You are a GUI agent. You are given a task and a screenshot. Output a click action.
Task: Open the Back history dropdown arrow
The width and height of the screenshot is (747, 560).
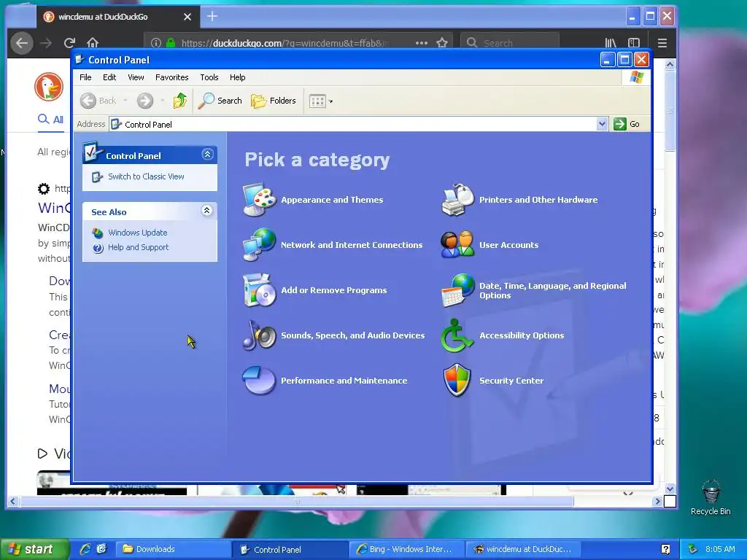click(125, 101)
